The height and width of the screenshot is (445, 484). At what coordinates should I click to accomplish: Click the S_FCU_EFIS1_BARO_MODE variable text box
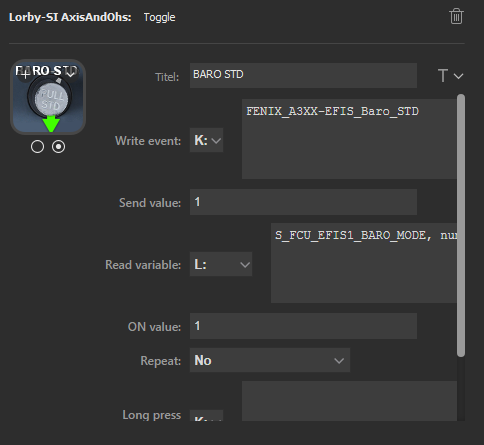(x=364, y=263)
